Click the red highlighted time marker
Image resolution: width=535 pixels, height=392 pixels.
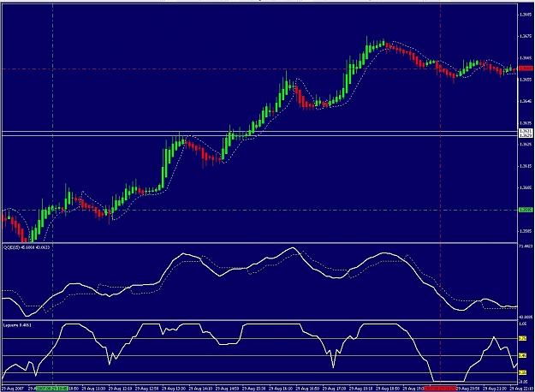440,389
